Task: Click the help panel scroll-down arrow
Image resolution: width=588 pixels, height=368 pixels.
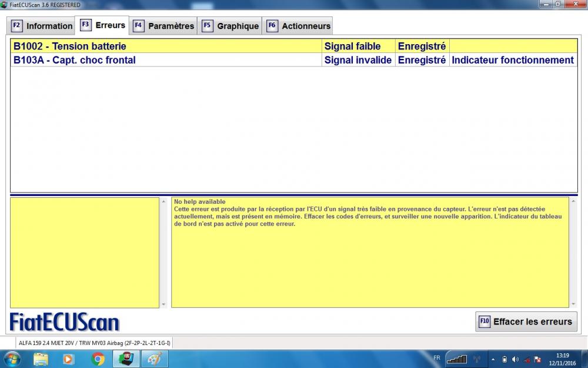Action: tap(573, 304)
